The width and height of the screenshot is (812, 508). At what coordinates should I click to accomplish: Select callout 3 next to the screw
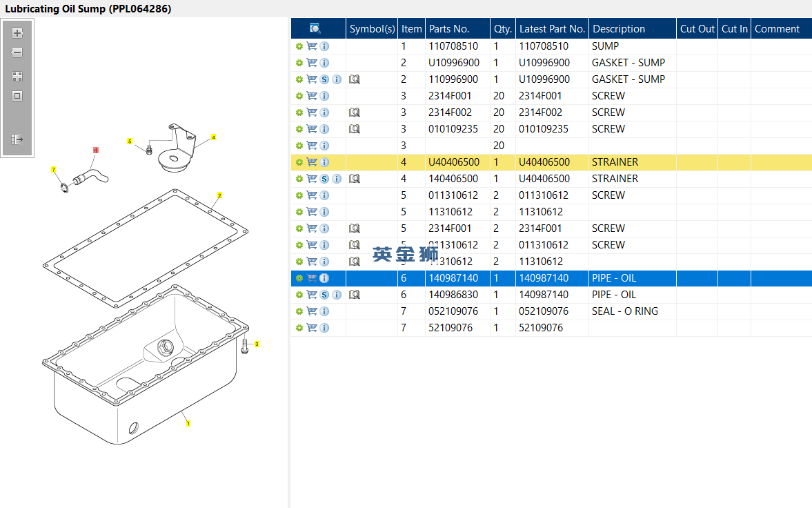(257, 344)
